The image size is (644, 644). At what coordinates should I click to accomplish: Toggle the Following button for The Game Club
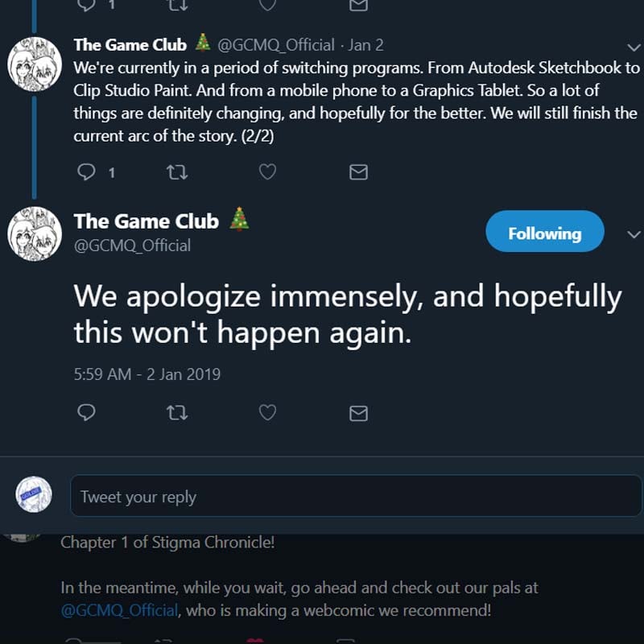(544, 233)
